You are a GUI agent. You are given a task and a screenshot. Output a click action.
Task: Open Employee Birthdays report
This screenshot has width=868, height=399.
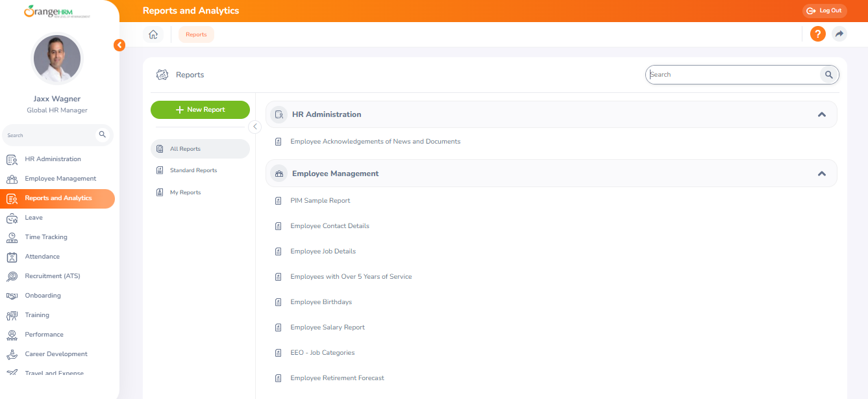pos(321,302)
